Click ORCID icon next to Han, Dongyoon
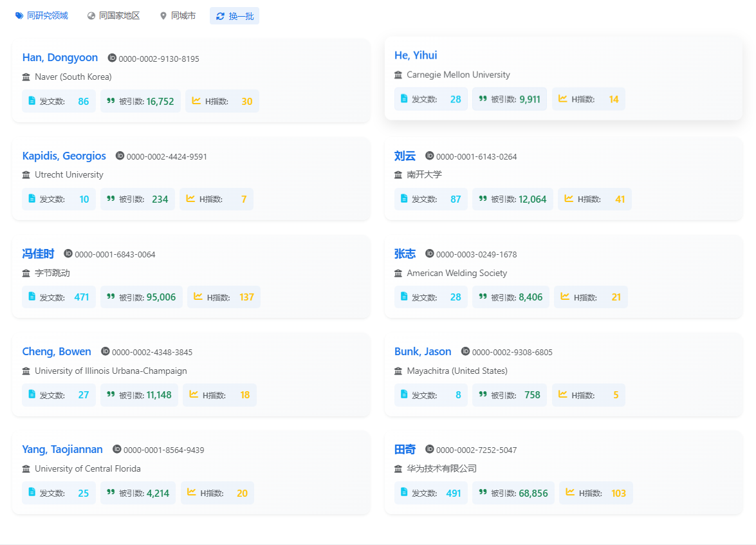 click(x=112, y=58)
